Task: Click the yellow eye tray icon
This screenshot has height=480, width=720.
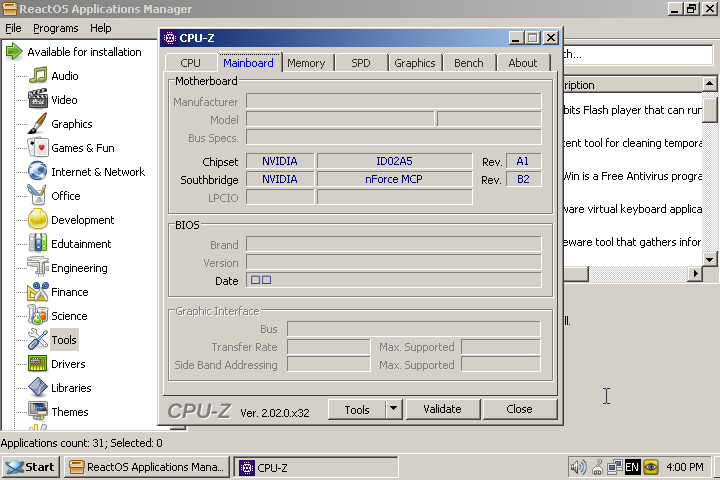Action: 651,467
